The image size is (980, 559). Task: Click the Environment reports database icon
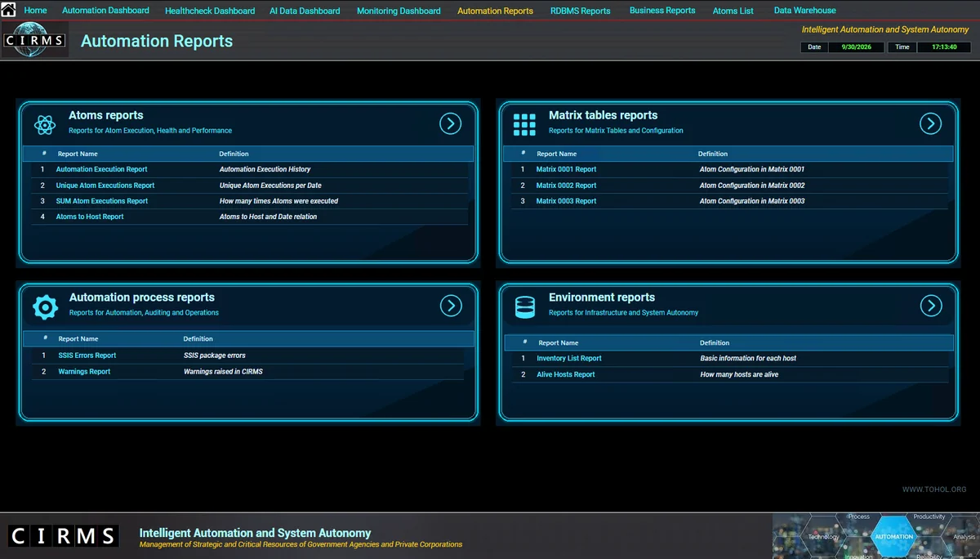click(524, 306)
